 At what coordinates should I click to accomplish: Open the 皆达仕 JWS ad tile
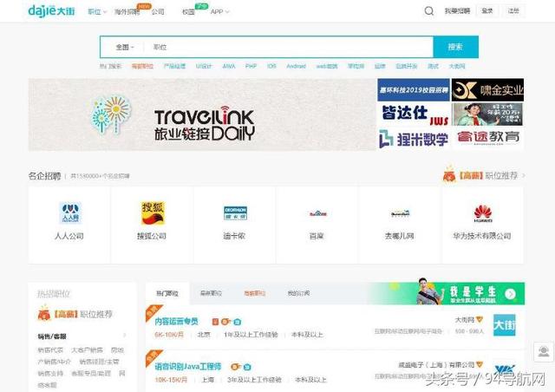(414, 114)
